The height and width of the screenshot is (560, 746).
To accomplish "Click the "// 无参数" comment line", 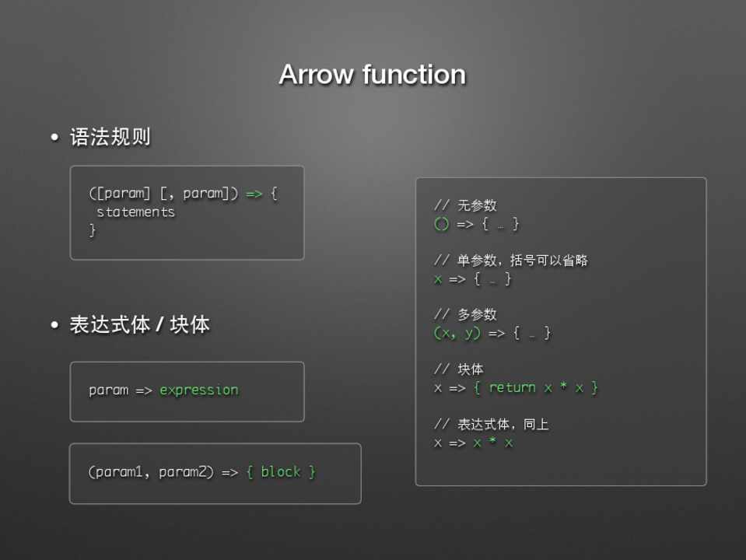I will click(465, 205).
